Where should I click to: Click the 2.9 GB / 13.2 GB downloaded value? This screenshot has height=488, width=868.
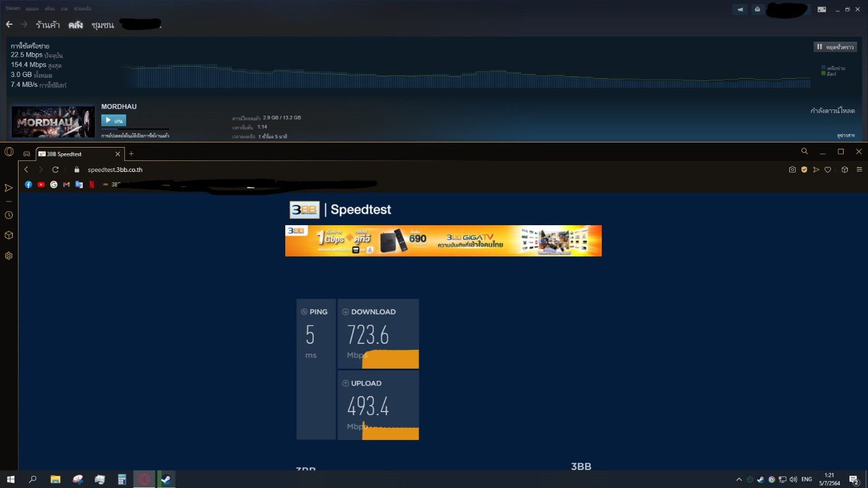coord(282,118)
